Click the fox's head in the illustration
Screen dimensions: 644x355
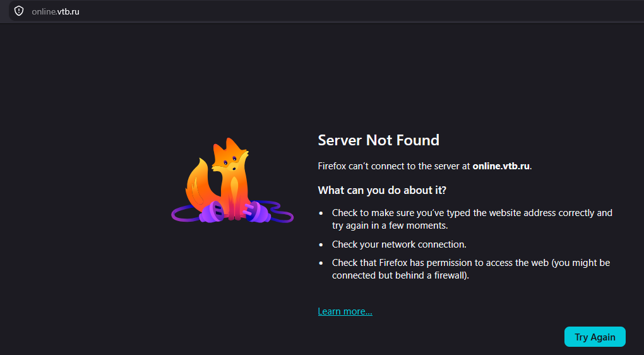(230, 155)
